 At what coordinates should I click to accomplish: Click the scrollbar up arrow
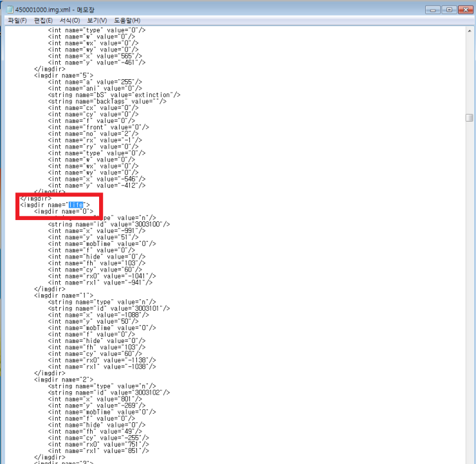coord(470,31)
